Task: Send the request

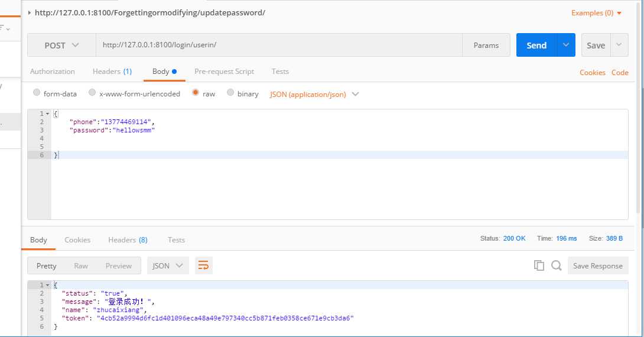Action: click(536, 45)
